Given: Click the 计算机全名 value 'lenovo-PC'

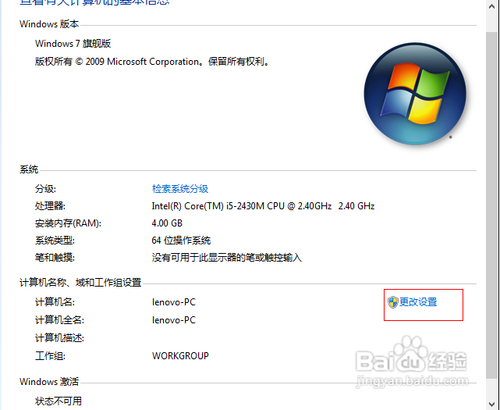Looking at the screenshot, I should [174, 320].
